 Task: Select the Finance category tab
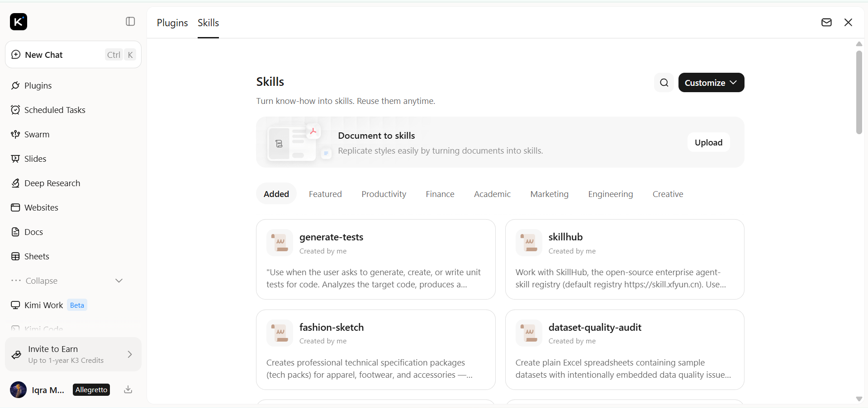(440, 194)
